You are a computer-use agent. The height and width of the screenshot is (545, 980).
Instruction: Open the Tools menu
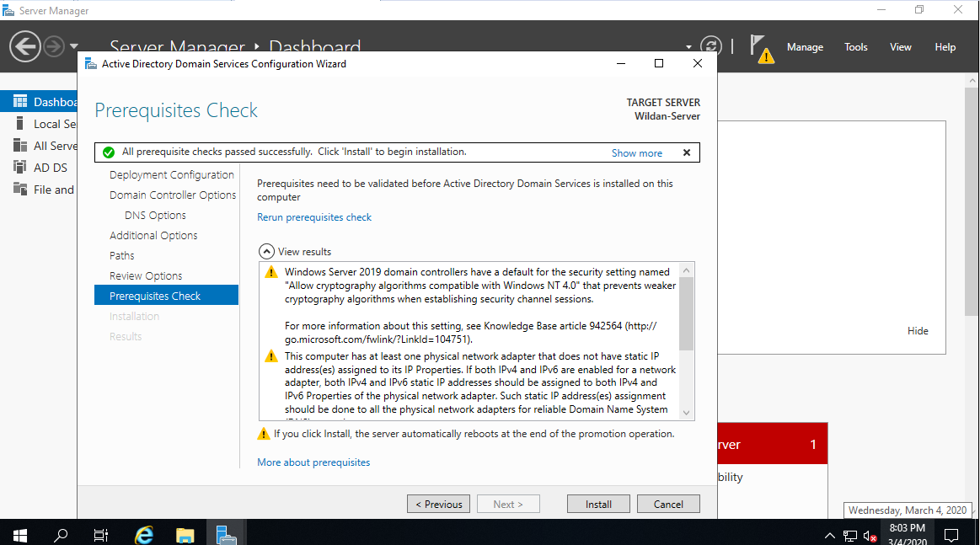(855, 47)
